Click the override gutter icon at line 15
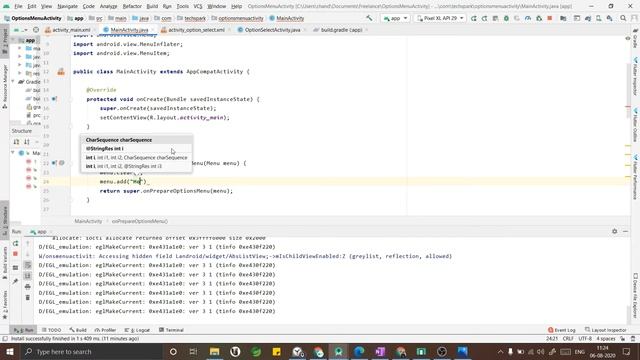The width and height of the screenshot is (640, 360). (54, 99)
